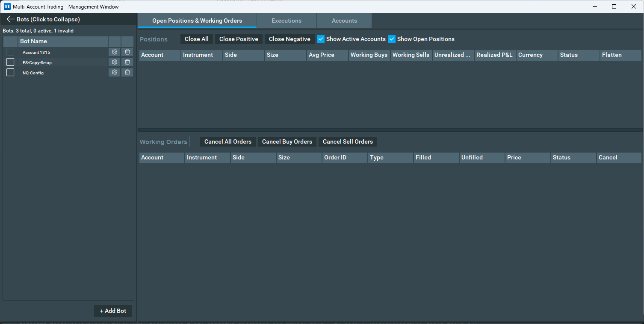The image size is (644, 324).
Task: Add a new bot with + Add Bot
Action: tap(113, 311)
